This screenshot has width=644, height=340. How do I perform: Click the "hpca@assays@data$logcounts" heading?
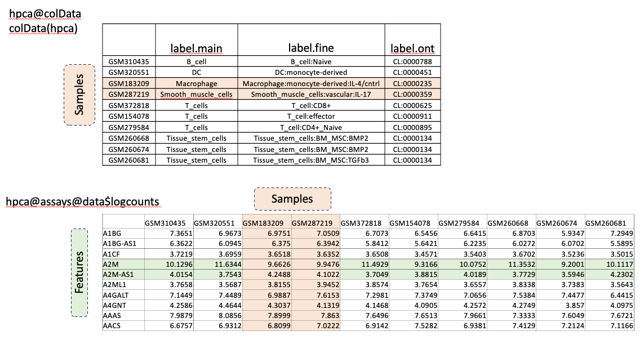tap(82, 201)
